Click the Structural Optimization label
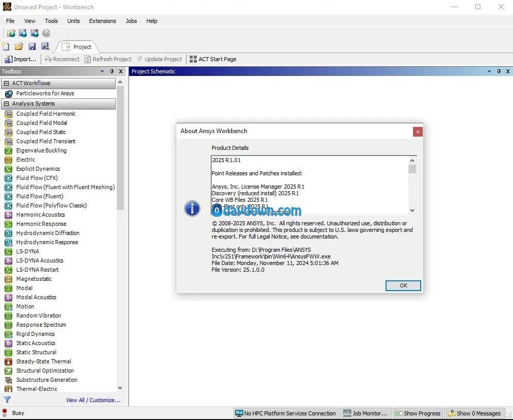513x420 pixels. click(45, 371)
